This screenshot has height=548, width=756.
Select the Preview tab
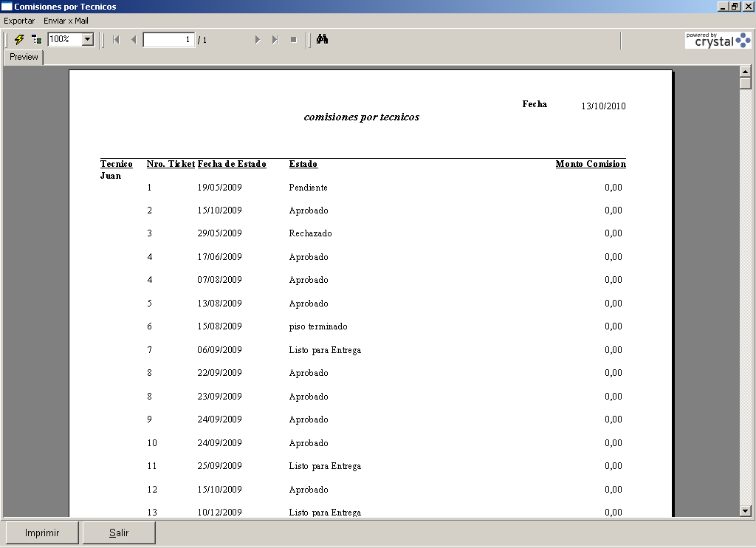(x=24, y=57)
